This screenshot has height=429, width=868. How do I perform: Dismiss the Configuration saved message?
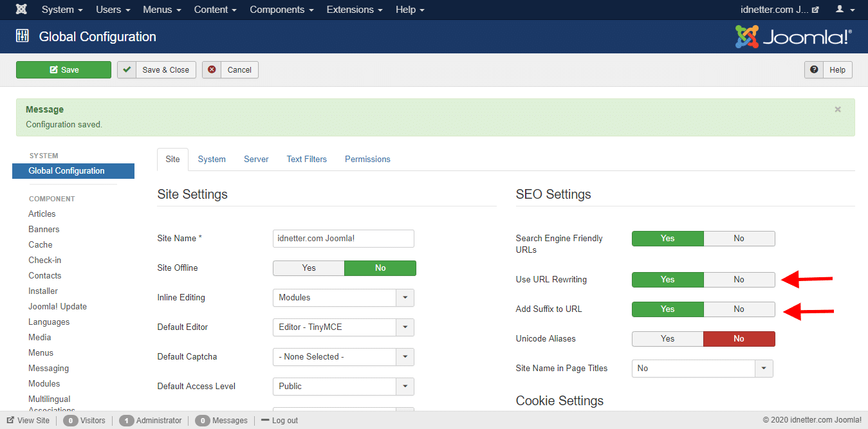coord(838,109)
